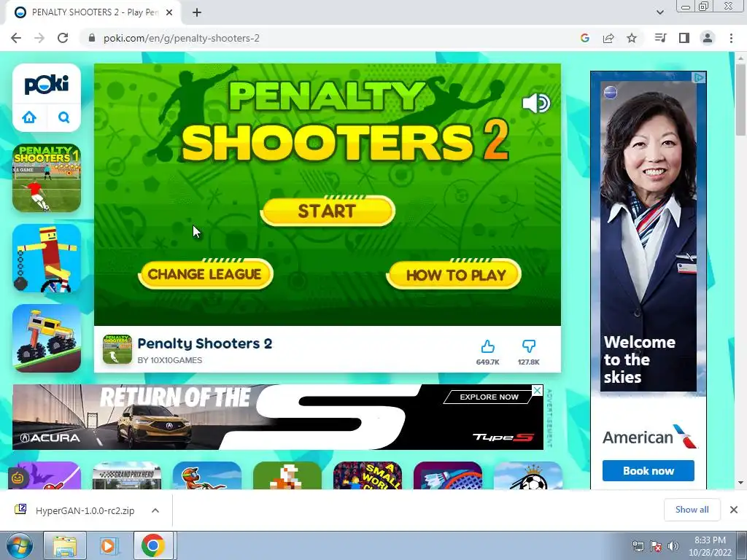The height and width of the screenshot is (560, 747).
Task: Close the Penalty Shooters 2 tab
Action: pos(169,12)
